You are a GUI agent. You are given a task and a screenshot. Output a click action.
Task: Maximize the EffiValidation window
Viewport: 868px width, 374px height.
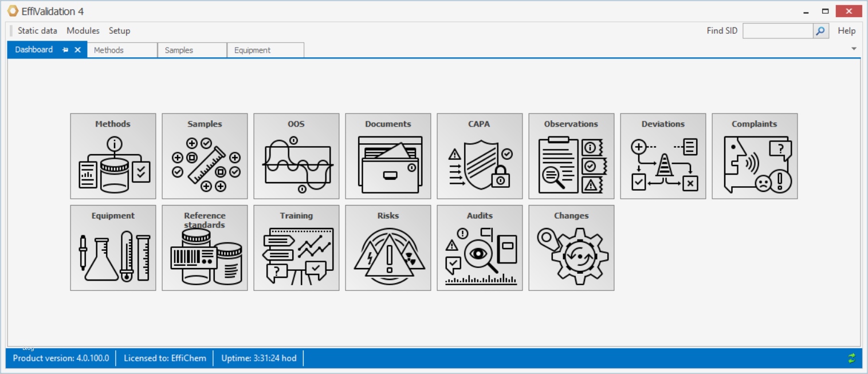point(825,11)
